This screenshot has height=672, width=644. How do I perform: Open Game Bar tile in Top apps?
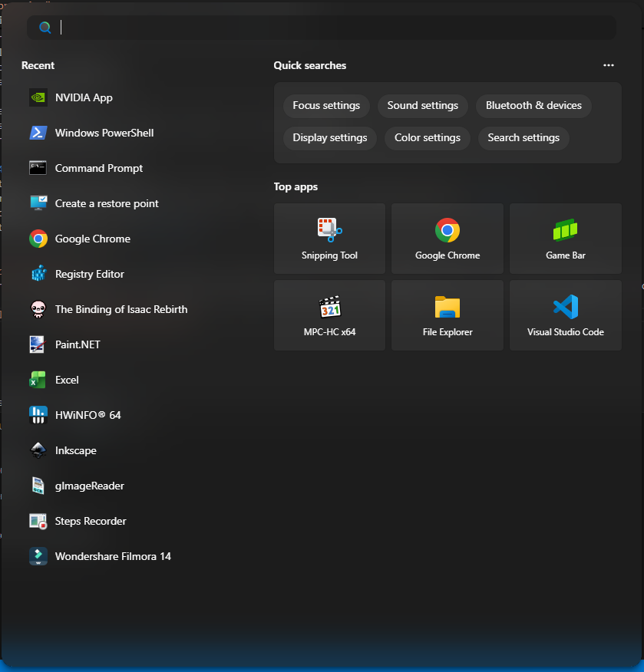[x=565, y=239]
